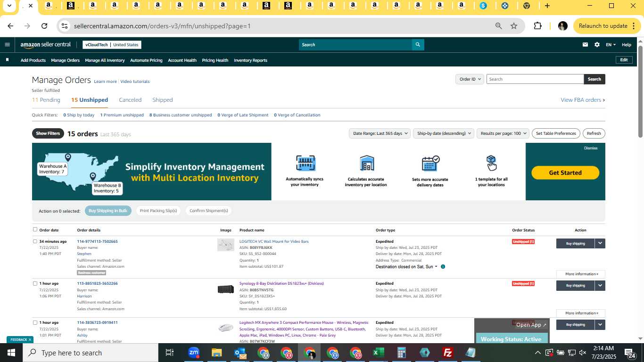Image resolution: width=644 pixels, height=362 pixels.
Task: Open the mail messages icon
Action: tap(585, 45)
